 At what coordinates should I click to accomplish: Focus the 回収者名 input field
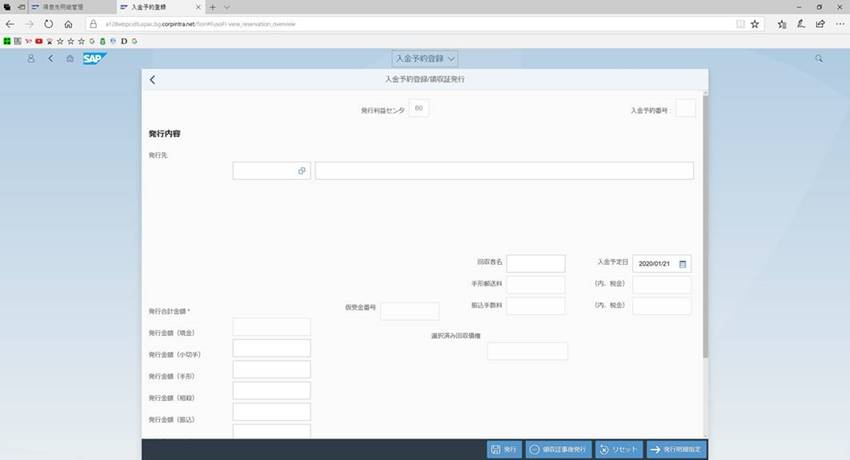[536, 263]
